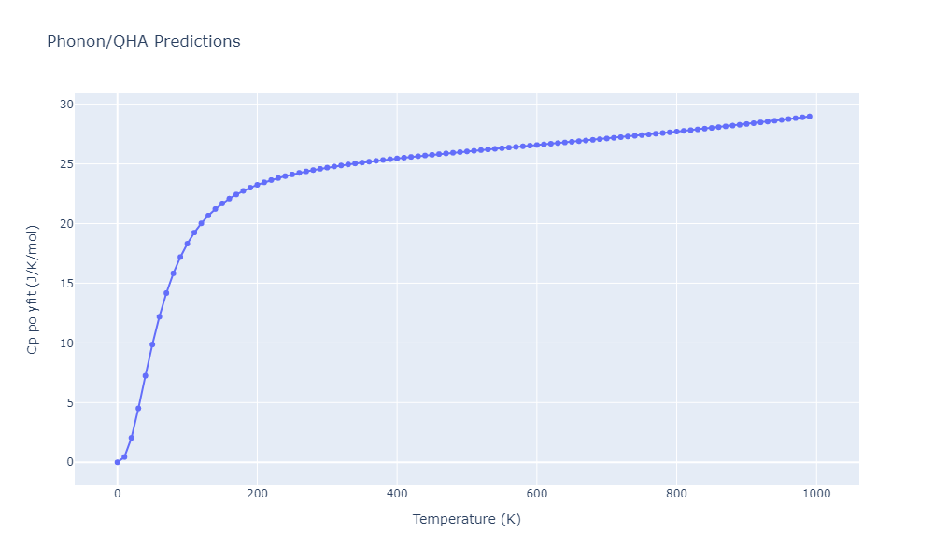The image size is (934, 560).
Task: Click the data point at 400 K
Action: [397, 158]
